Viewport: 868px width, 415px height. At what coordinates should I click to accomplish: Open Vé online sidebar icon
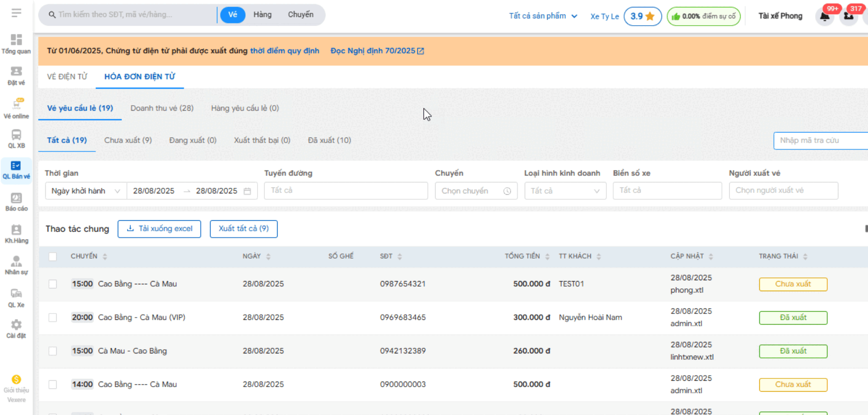16,104
